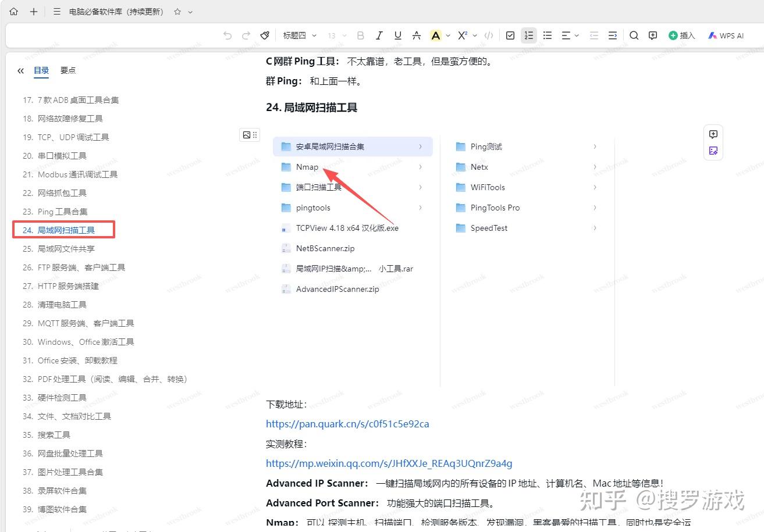Viewport: 764px width, 532px height.
Task: Click the format painter brush icon
Action: (265, 35)
